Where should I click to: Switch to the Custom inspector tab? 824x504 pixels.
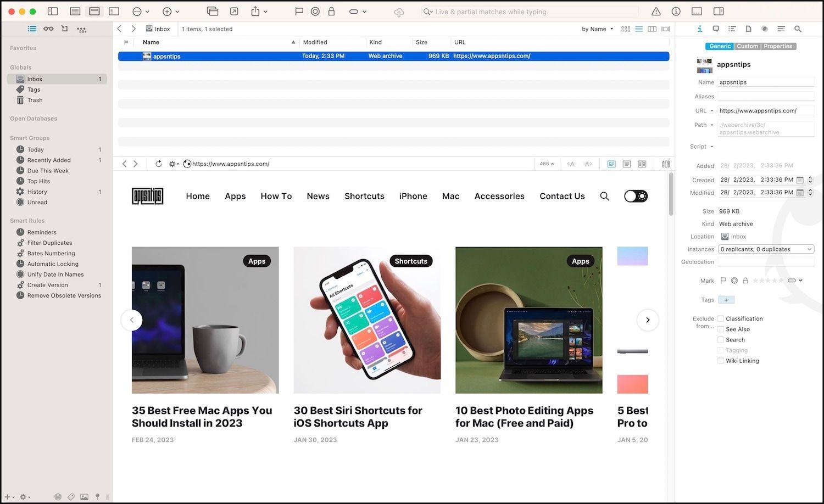point(747,46)
